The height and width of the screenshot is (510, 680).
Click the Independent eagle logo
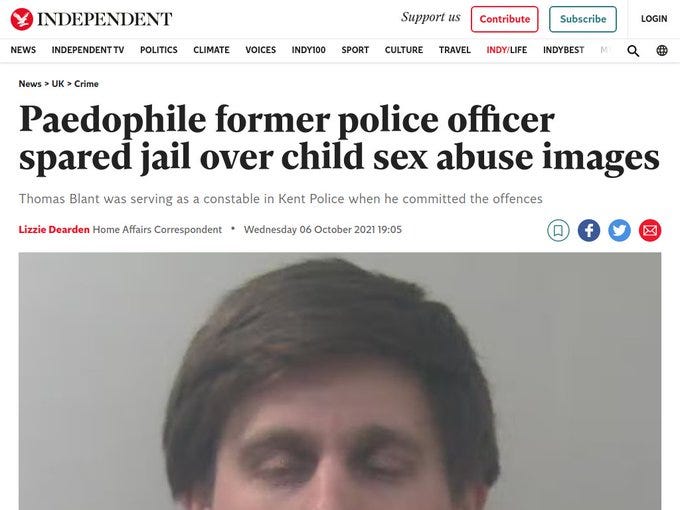22,19
